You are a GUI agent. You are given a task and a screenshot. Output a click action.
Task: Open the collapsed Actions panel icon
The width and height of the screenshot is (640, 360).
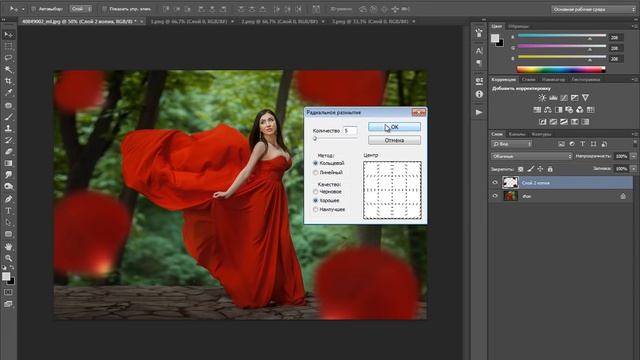click(x=479, y=112)
